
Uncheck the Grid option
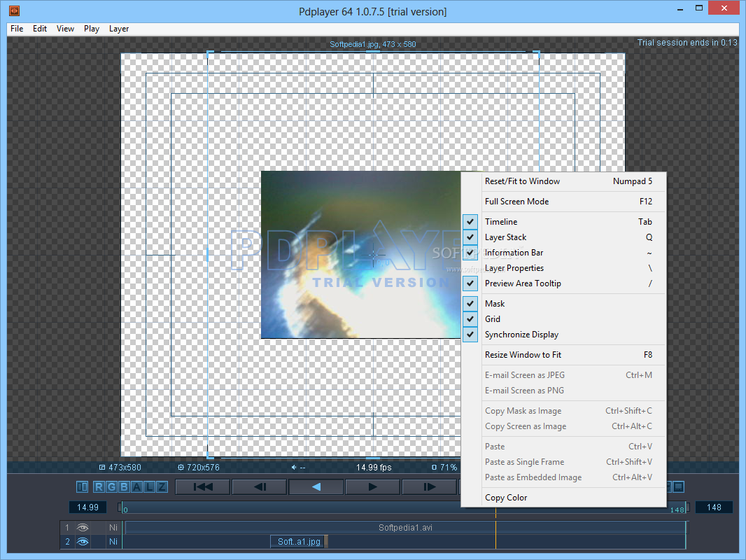point(564,319)
